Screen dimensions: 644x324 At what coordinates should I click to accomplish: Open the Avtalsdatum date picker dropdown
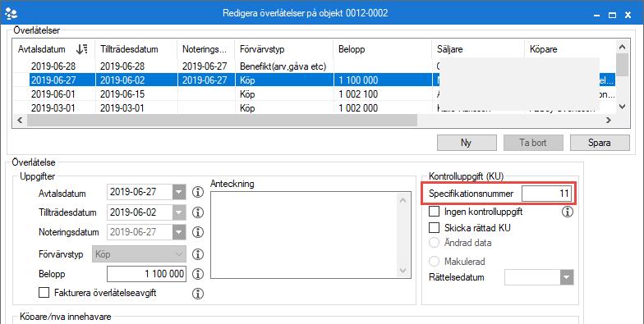[179, 192]
